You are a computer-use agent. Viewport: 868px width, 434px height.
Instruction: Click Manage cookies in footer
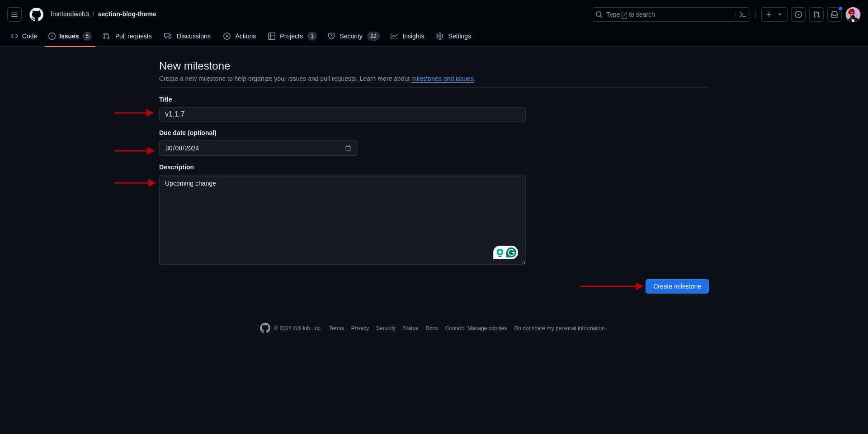point(487,328)
